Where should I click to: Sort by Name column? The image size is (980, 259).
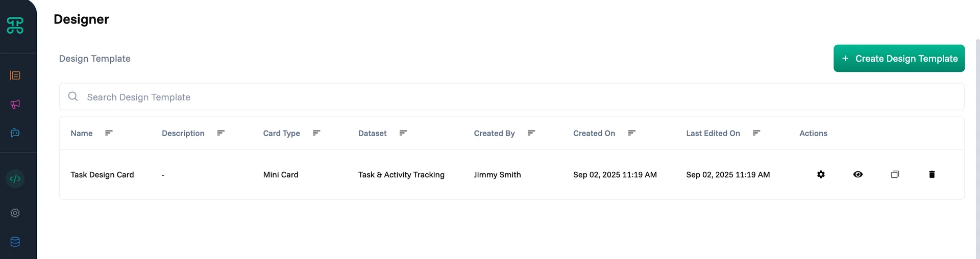109,133
